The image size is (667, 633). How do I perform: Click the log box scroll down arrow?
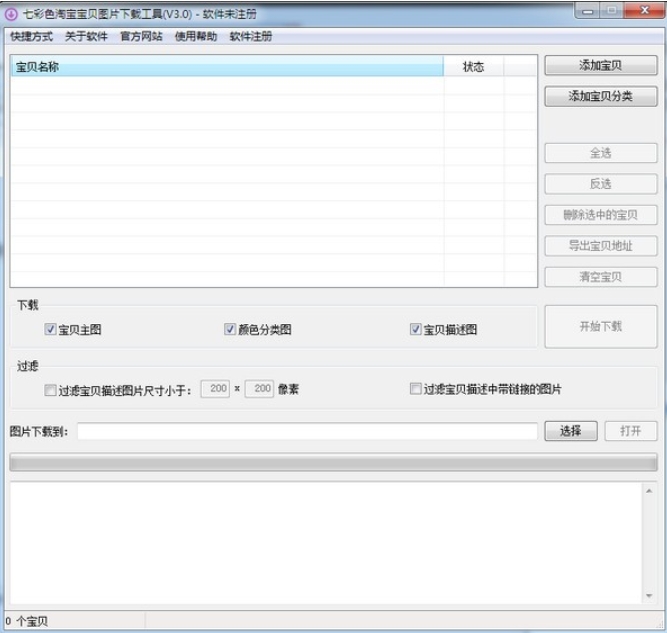(x=649, y=596)
